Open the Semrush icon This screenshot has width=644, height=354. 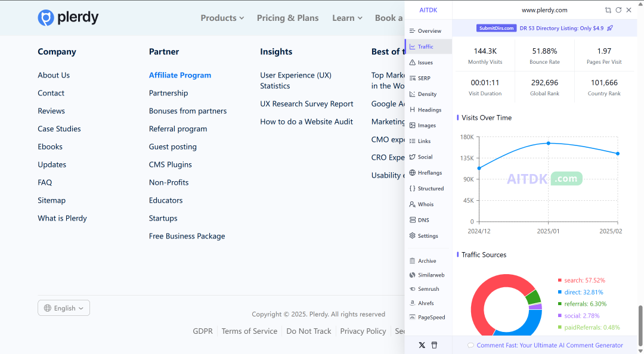(413, 289)
